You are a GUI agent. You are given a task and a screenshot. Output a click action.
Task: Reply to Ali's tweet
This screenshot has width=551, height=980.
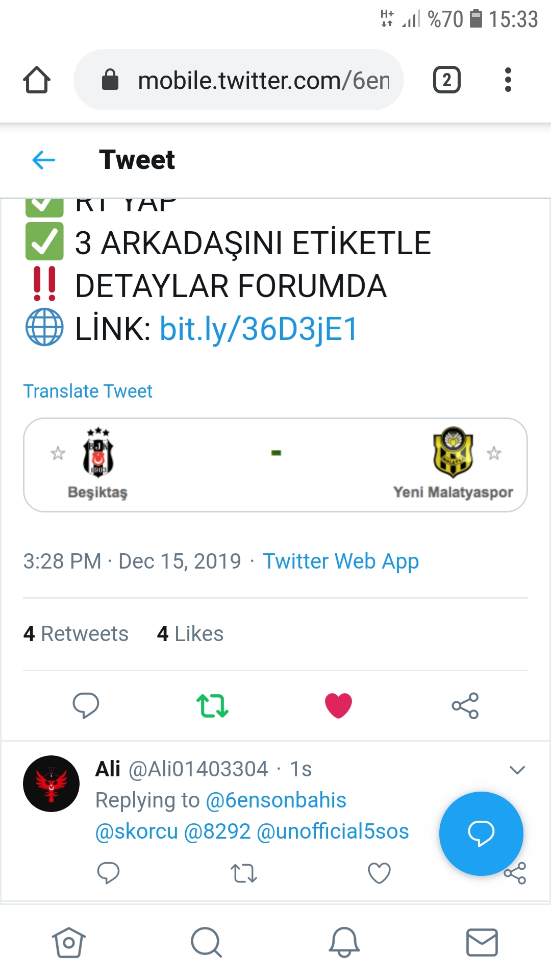point(108,873)
